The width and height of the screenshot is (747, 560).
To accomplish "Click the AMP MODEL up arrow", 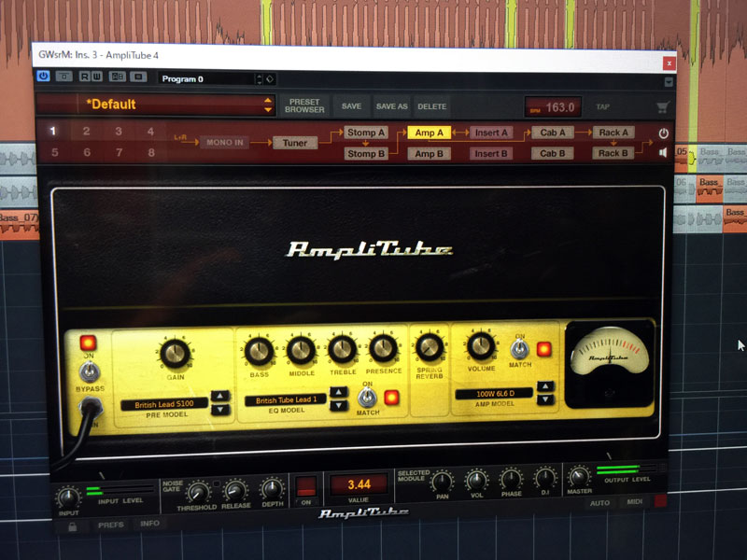I will 545,385.
